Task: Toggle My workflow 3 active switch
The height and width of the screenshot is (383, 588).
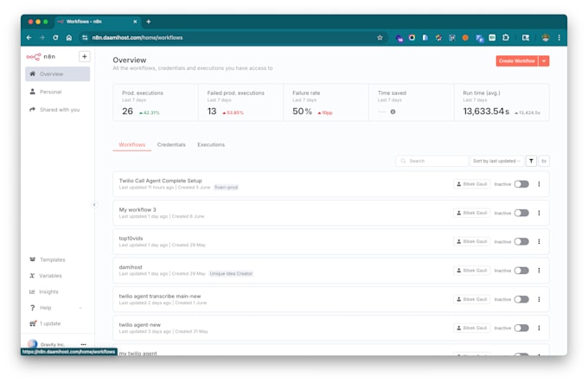Action: click(521, 213)
